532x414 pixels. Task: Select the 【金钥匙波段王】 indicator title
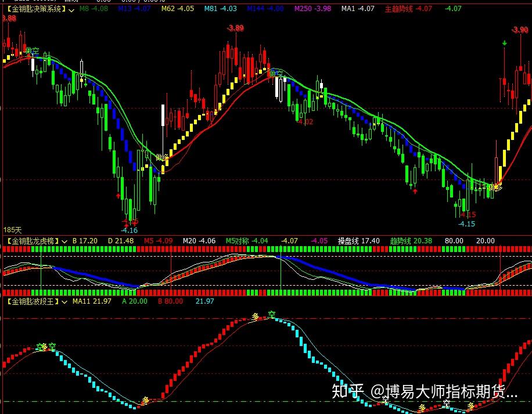pyautogui.click(x=33, y=301)
